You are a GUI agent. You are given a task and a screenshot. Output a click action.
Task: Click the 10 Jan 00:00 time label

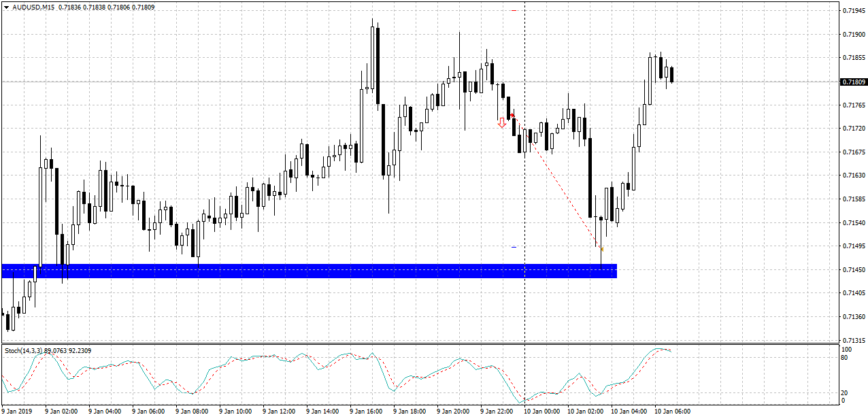[x=541, y=412]
